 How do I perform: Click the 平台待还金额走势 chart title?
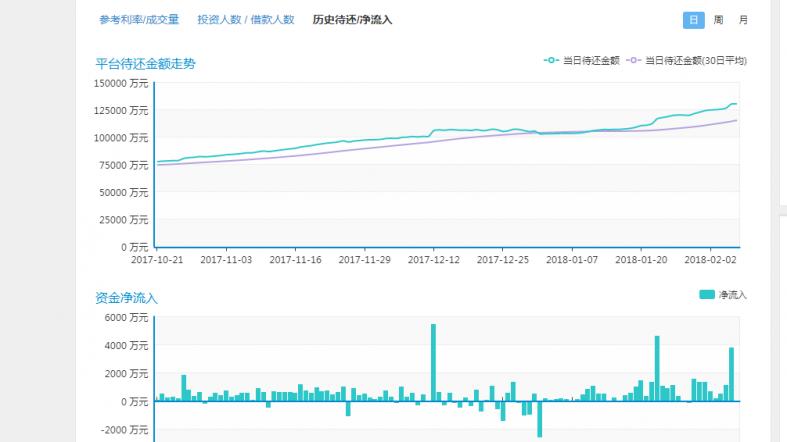tap(146, 64)
